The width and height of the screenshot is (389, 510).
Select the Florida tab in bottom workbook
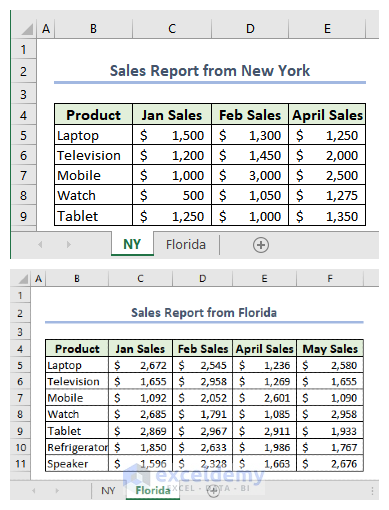tap(153, 490)
